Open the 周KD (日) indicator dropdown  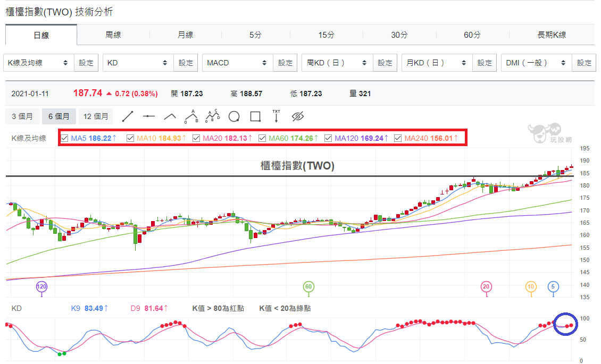[x=337, y=63]
